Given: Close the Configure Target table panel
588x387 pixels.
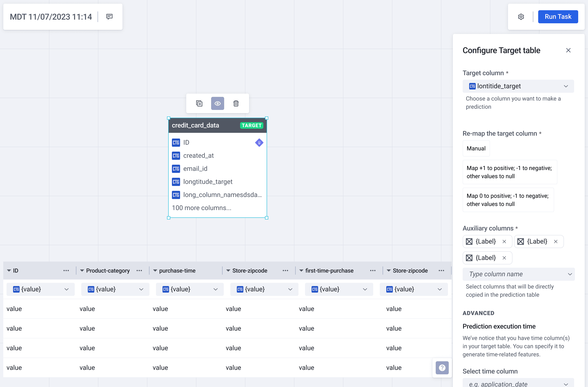Looking at the screenshot, I should coord(568,50).
